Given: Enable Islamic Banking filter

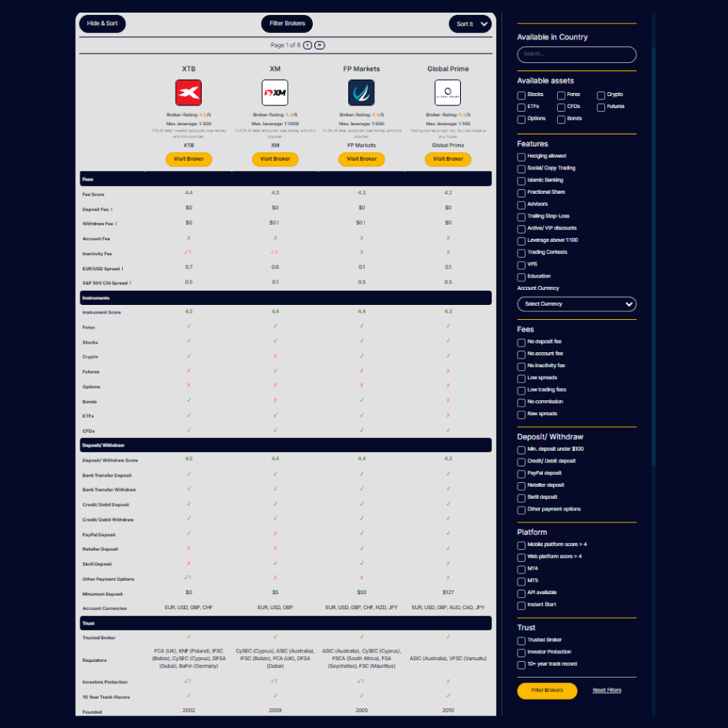Looking at the screenshot, I should tap(522, 181).
